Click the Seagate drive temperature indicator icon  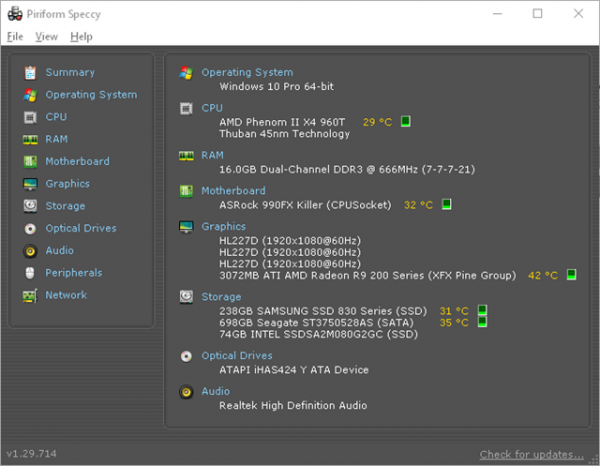tap(483, 322)
